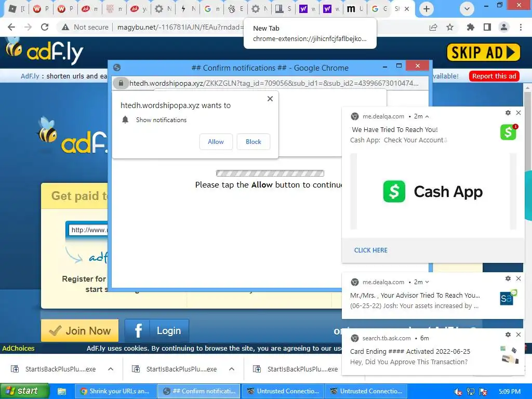Open the taskbar file explorer icon
The height and width of the screenshot is (399, 532).
click(x=62, y=391)
